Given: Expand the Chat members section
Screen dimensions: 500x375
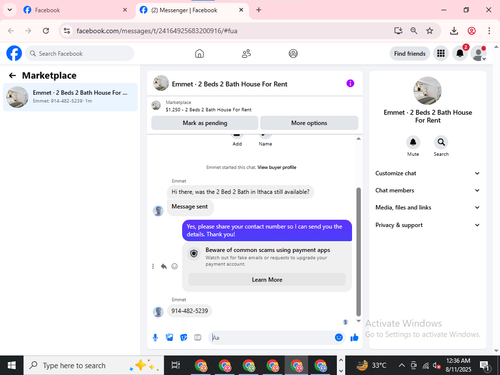Looking at the screenshot, I should [427, 190].
